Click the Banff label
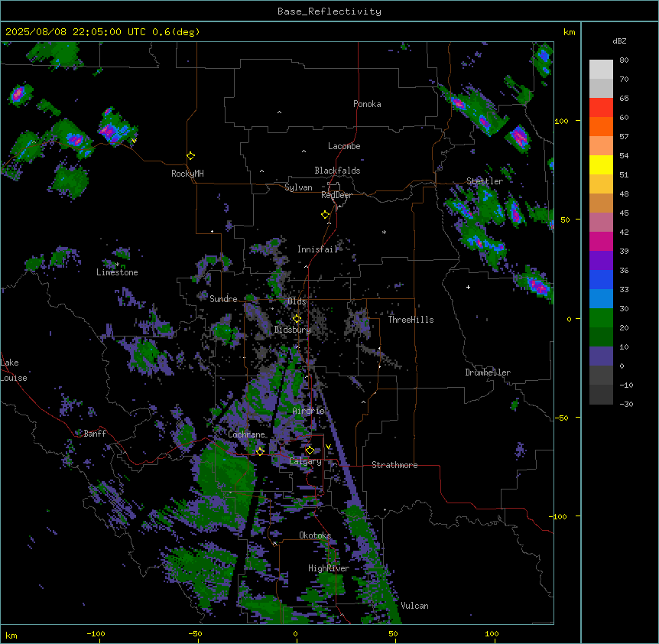The height and width of the screenshot is (644, 659). coord(95,434)
